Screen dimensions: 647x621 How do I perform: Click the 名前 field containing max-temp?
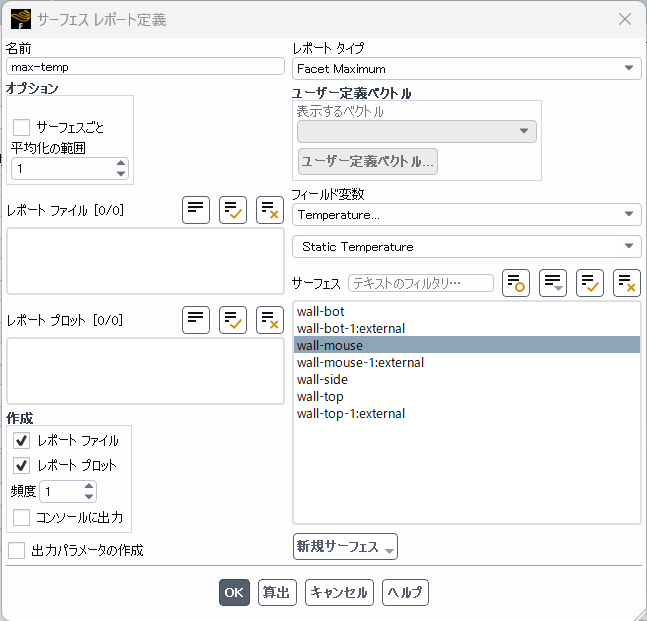(145, 67)
